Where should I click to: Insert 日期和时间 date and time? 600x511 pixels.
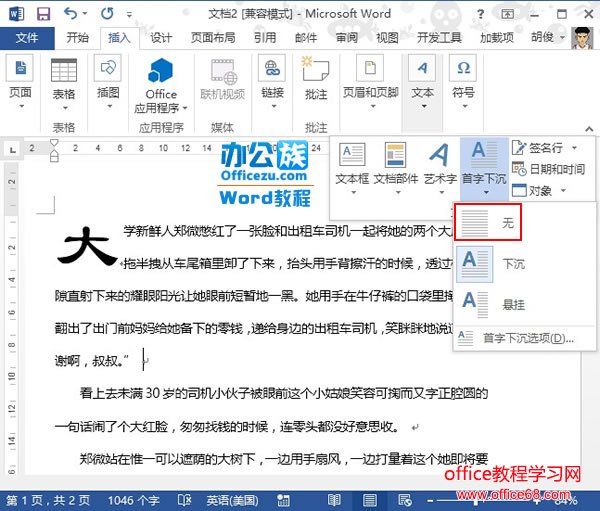point(548,169)
